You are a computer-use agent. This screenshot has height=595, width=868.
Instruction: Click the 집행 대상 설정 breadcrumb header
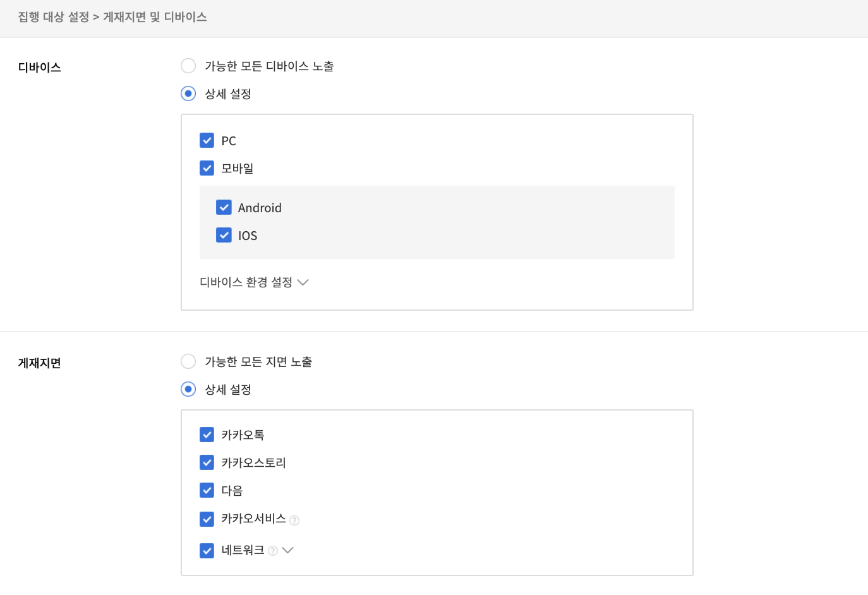coord(53,17)
